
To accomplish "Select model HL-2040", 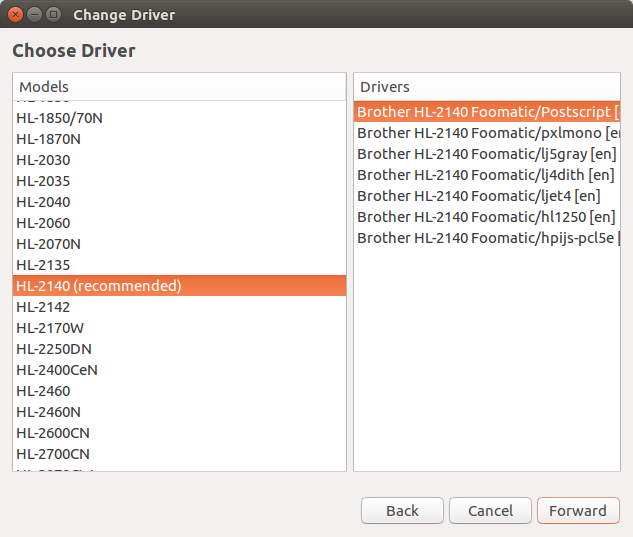I will tap(179, 202).
